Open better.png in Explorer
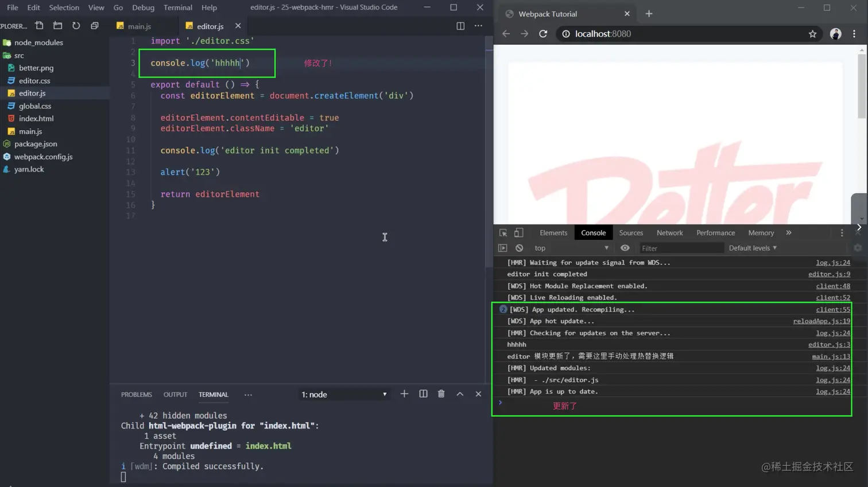The height and width of the screenshot is (487, 868). coord(36,68)
